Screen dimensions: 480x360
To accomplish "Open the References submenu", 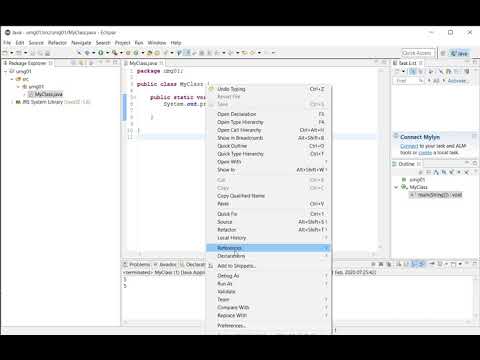I will [269, 248].
